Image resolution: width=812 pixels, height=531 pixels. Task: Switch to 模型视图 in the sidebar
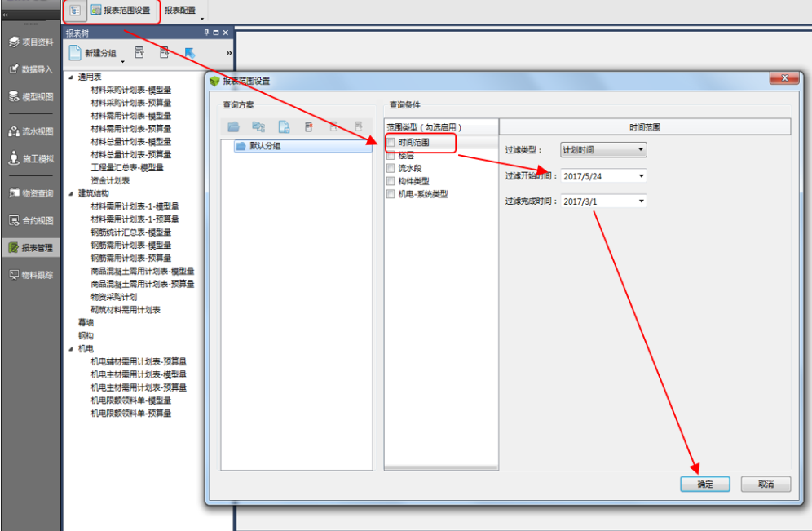(x=31, y=96)
